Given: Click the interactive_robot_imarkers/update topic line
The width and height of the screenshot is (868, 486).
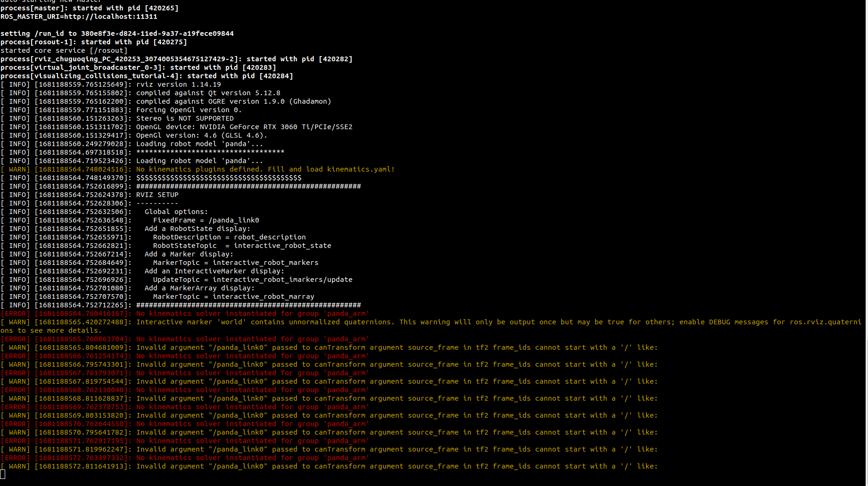Looking at the screenshot, I should 252,279.
